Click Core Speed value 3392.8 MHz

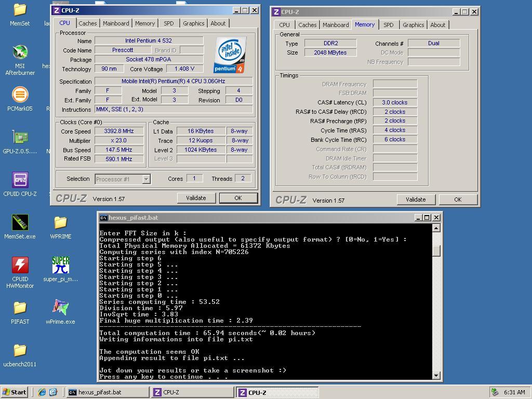point(119,131)
